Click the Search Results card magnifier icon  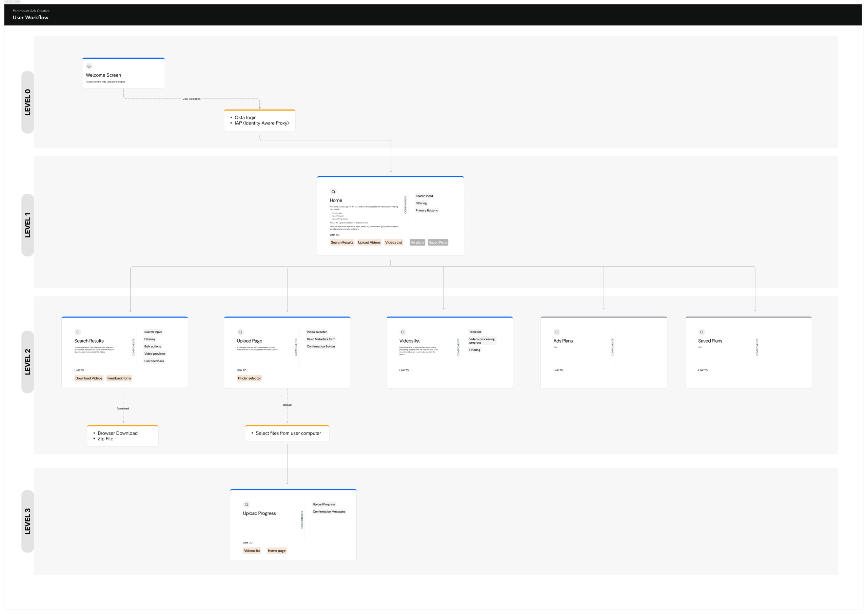(78, 332)
